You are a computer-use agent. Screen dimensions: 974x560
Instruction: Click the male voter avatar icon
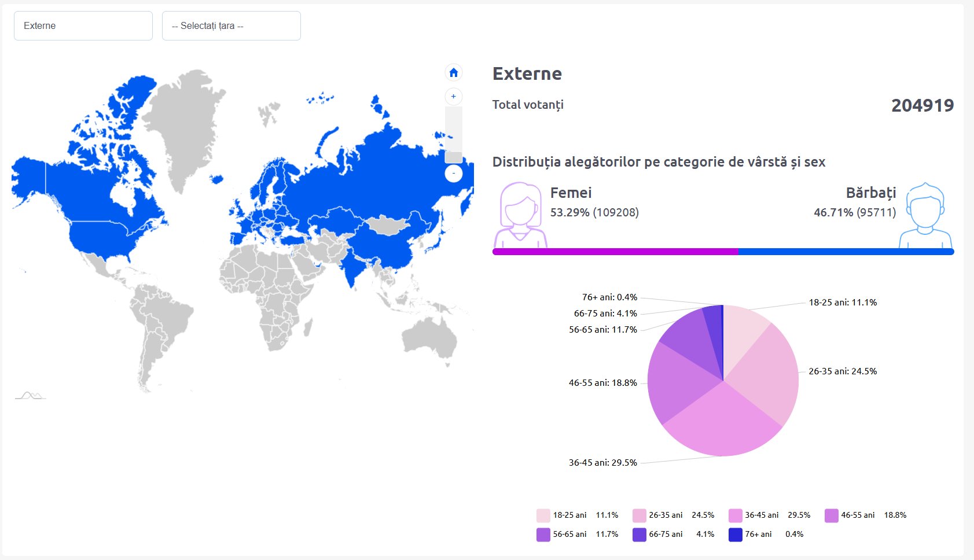tap(925, 216)
